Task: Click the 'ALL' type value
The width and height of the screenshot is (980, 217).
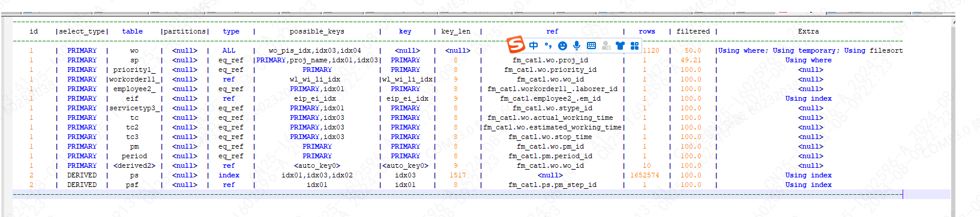Action: [x=229, y=50]
